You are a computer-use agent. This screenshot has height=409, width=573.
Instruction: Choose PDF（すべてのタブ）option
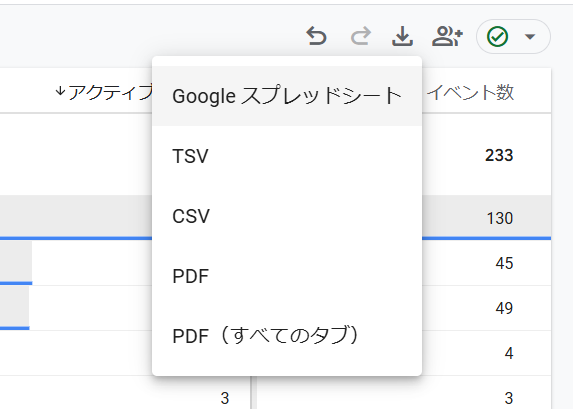[x=287, y=336]
